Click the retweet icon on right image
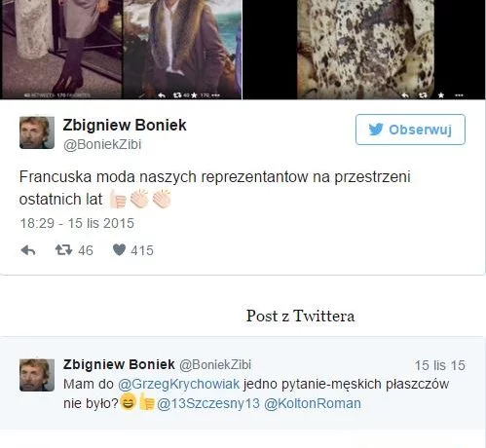The height and width of the screenshot is (448, 486). 423,95
